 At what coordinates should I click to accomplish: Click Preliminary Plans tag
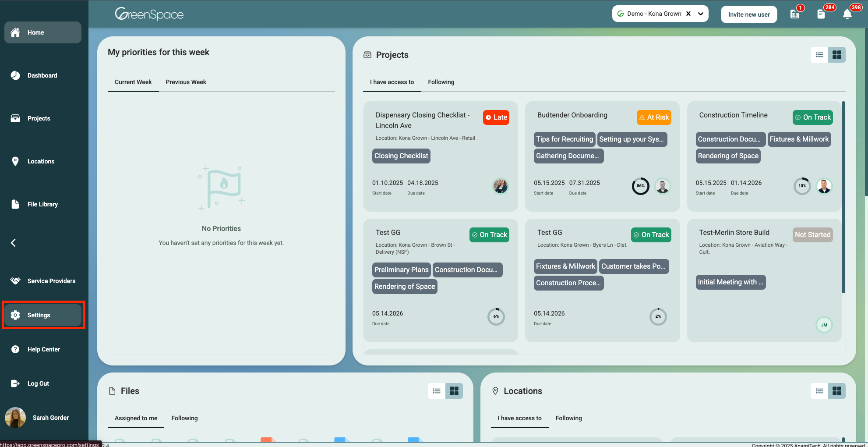(402, 270)
